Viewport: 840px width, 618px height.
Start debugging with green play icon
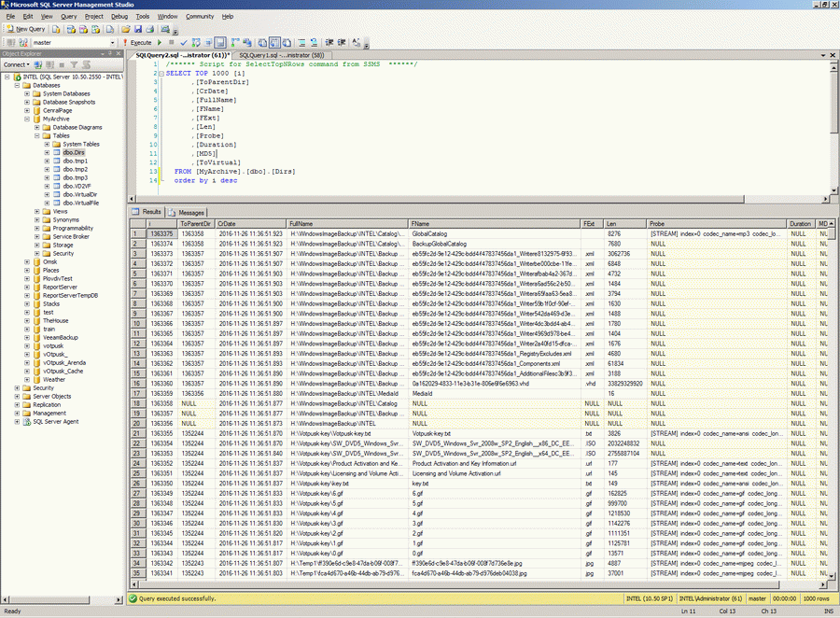159,42
